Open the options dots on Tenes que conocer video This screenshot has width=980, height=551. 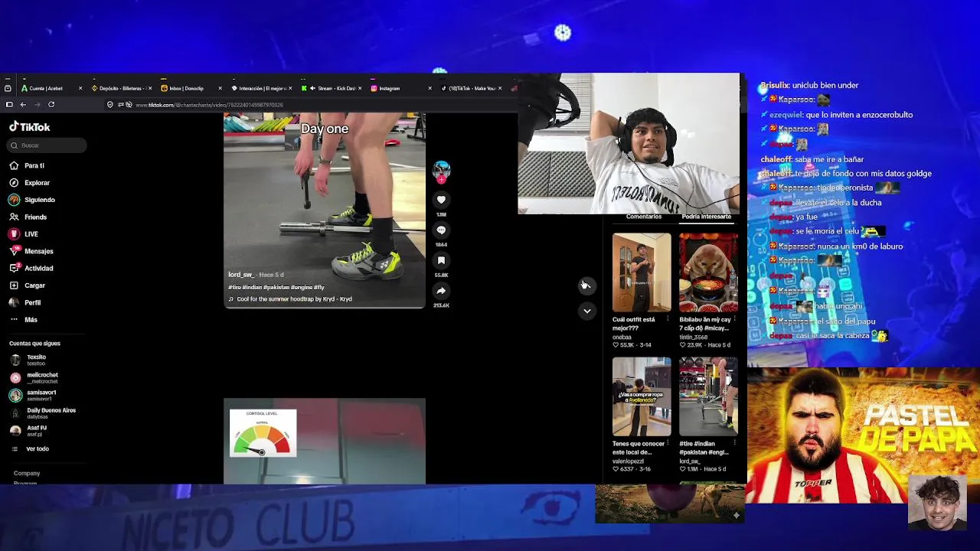pos(667,444)
